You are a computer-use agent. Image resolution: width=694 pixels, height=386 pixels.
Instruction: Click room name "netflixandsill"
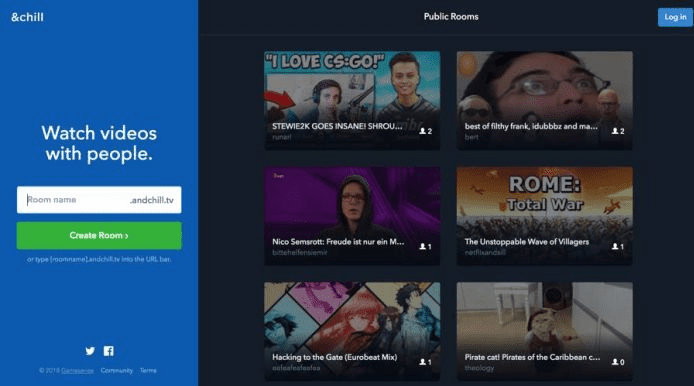point(485,253)
